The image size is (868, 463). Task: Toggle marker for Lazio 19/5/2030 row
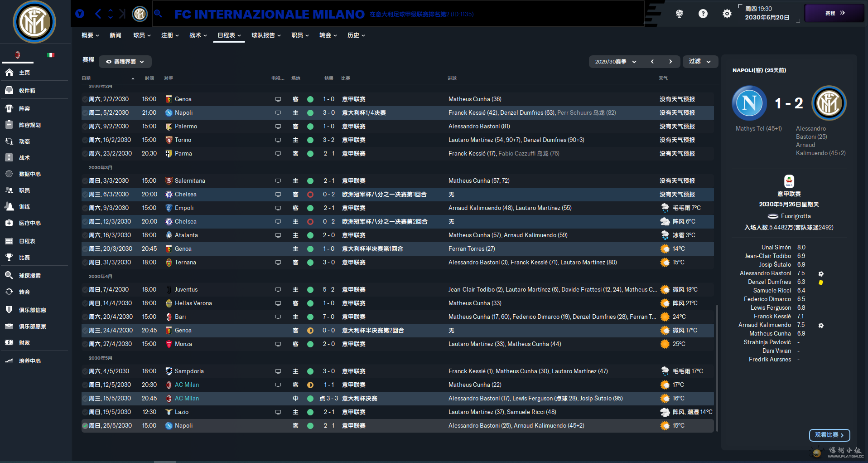(x=85, y=412)
